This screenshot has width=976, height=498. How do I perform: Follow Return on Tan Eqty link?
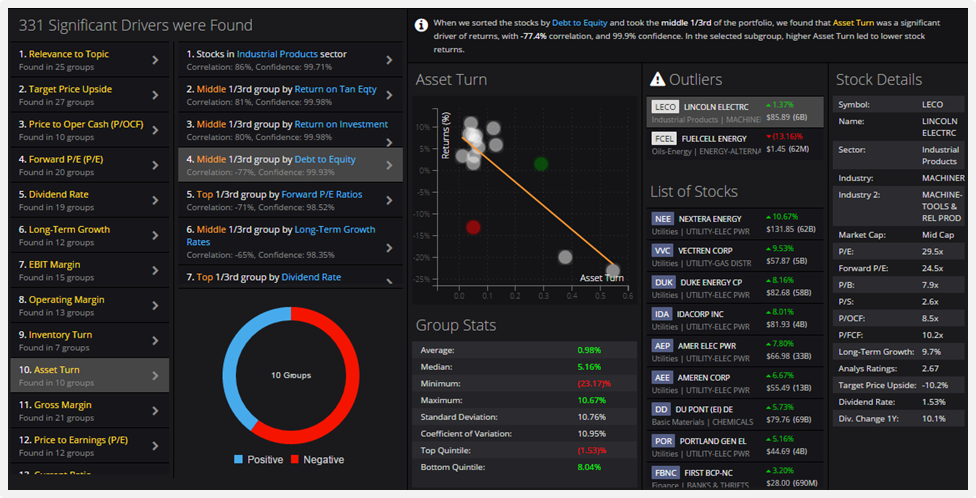[336, 89]
